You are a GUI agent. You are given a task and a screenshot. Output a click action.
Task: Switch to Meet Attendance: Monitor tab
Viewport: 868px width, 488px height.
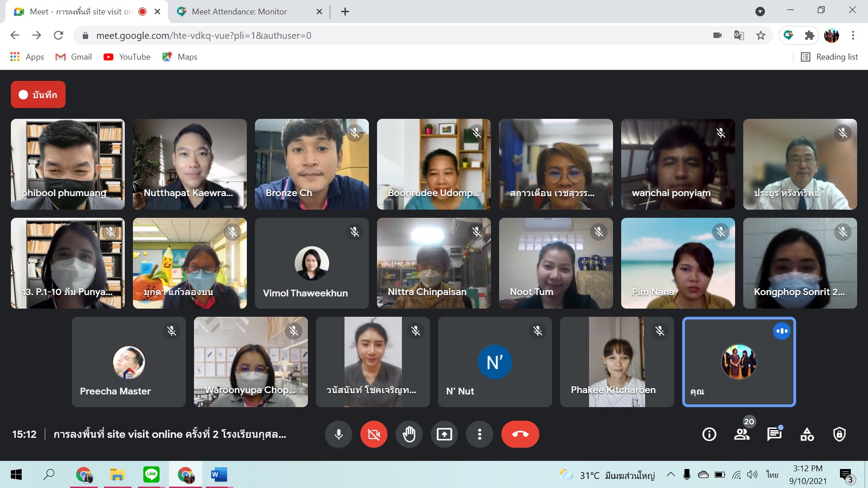coord(240,12)
